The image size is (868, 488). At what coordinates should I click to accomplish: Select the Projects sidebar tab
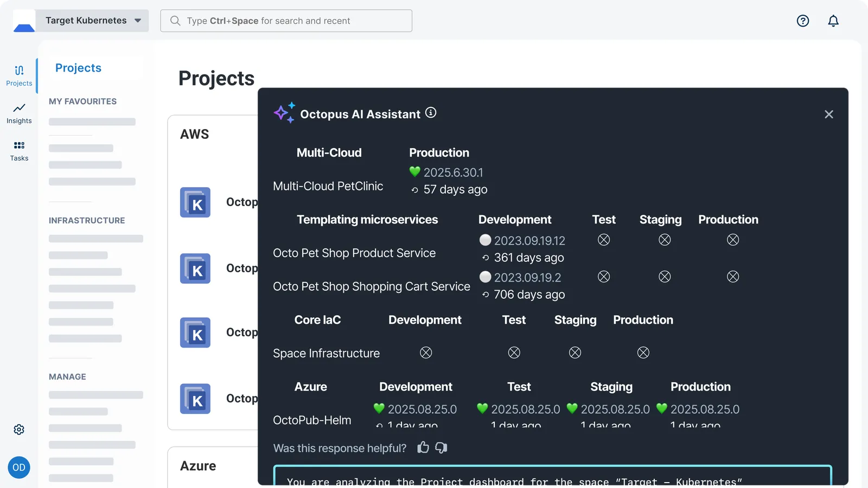[19, 75]
